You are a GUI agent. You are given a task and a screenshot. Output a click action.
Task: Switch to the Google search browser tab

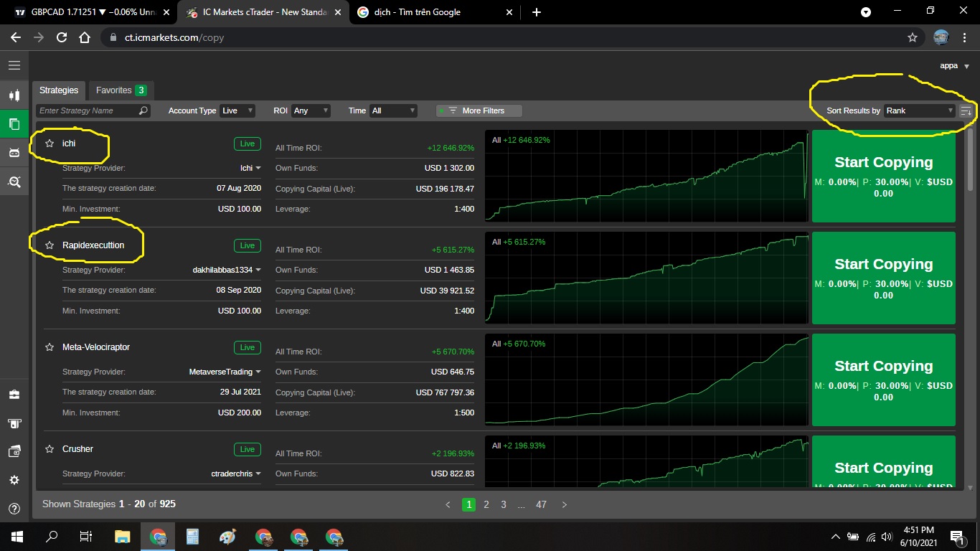(x=435, y=12)
